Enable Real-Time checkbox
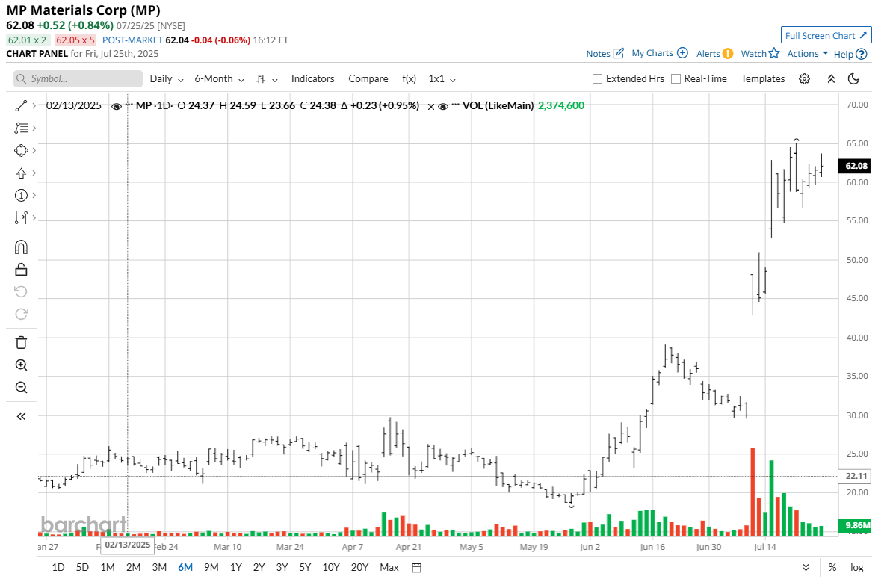 pos(676,79)
